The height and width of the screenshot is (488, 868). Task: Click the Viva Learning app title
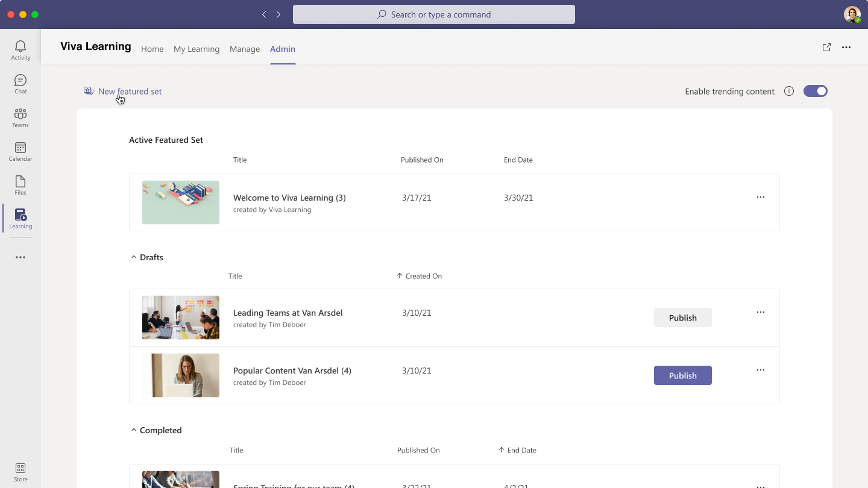(x=96, y=46)
